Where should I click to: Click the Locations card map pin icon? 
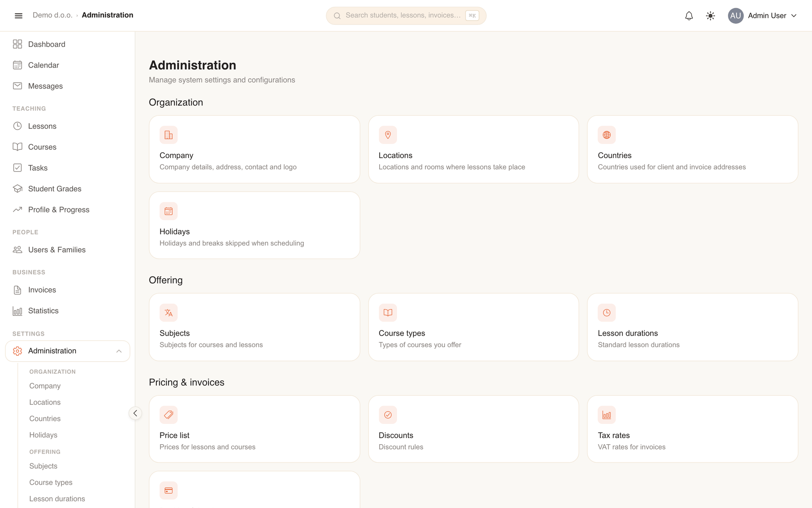pyautogui.click(x=388, y=135)
